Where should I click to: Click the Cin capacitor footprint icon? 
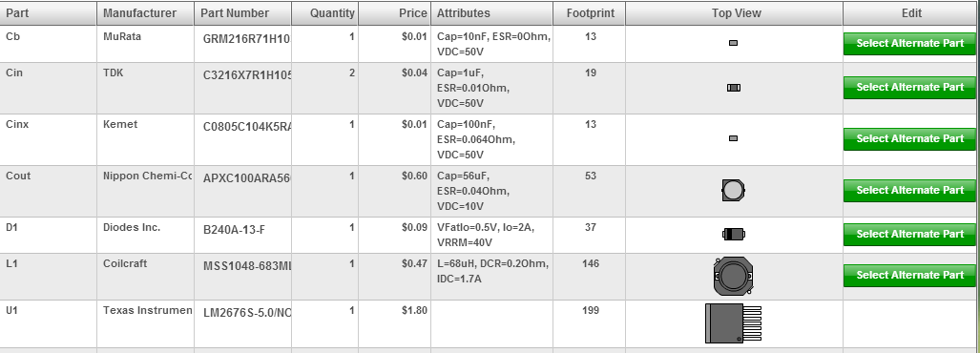tap(733, 88)
